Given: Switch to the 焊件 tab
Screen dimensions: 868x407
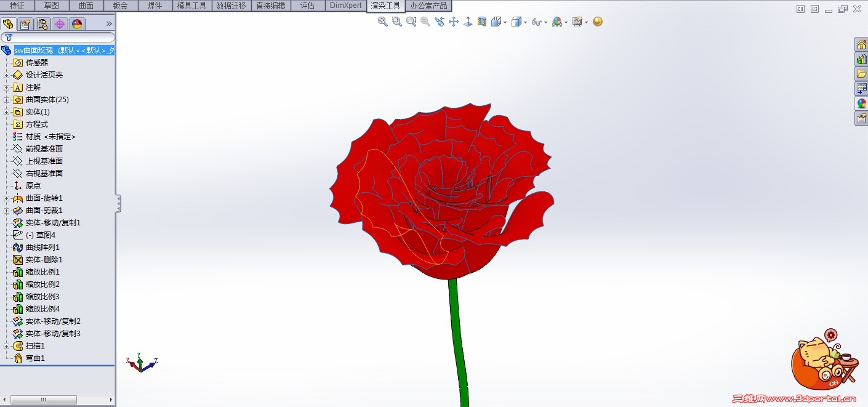Looking at the screenshot, I should coord(155,6).
